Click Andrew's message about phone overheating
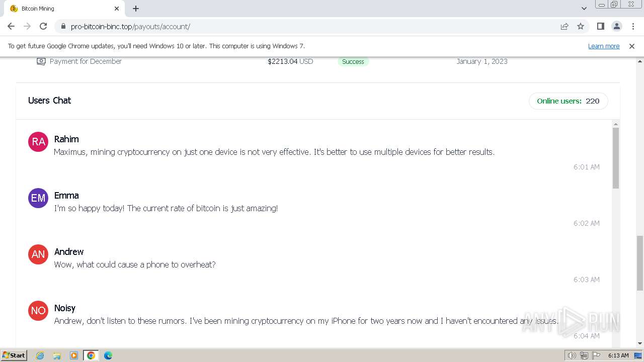Viewport: 644px width, 362px height. click(x=135, y=264)
